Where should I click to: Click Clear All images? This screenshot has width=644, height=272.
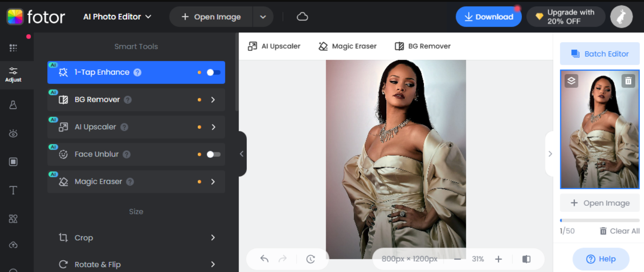point(619,231)
